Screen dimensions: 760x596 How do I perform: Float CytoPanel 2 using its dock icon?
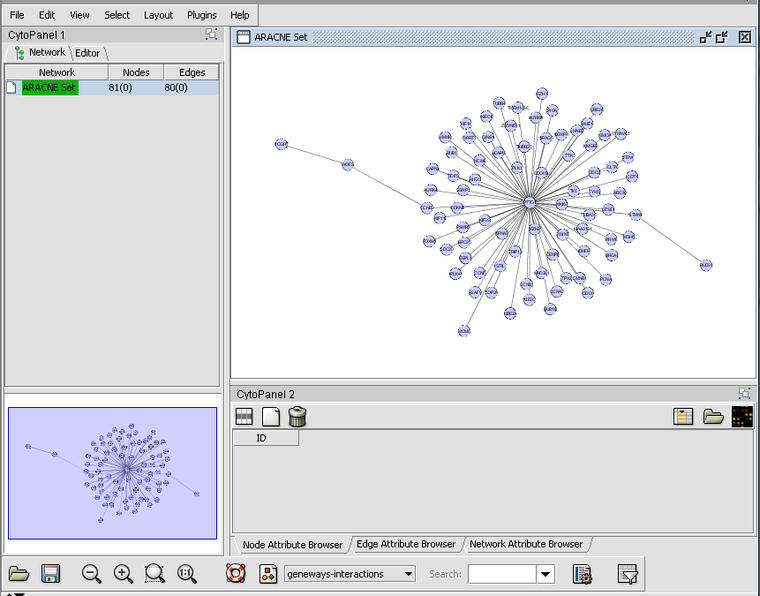744,394
